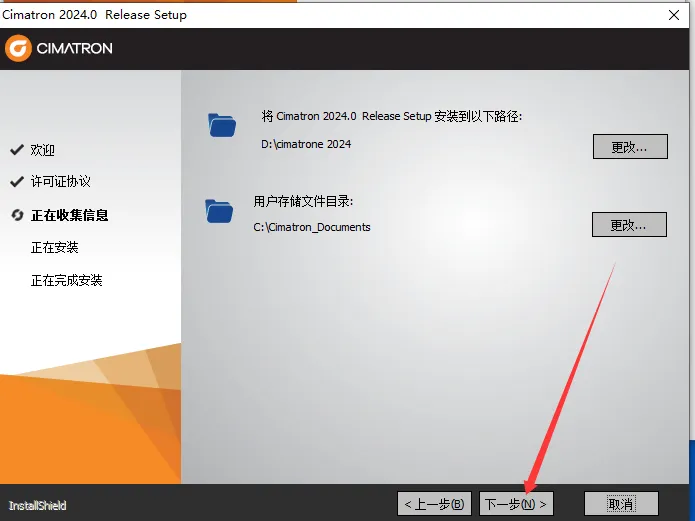
Task: Select the 正在收集信息 step label
Action: coord(70,215)
